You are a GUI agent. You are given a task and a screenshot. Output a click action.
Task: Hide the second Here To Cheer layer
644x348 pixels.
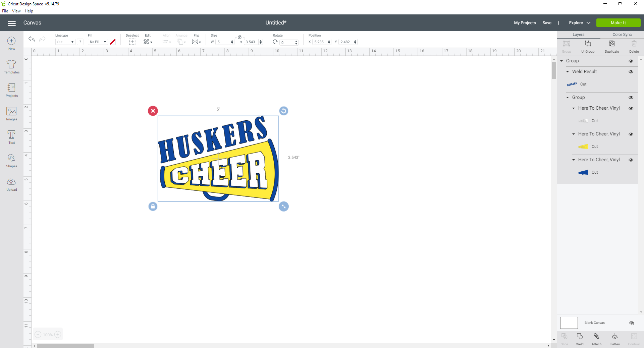tap(631, 134)
